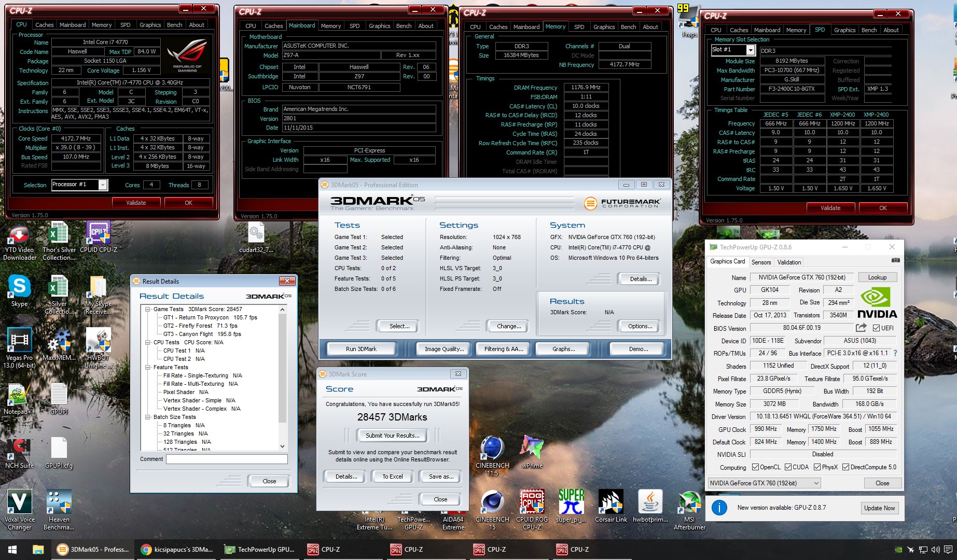Toggle OpenCL computing checkbox
Viewport: 957px width, 560px height.
click(755, 467)
